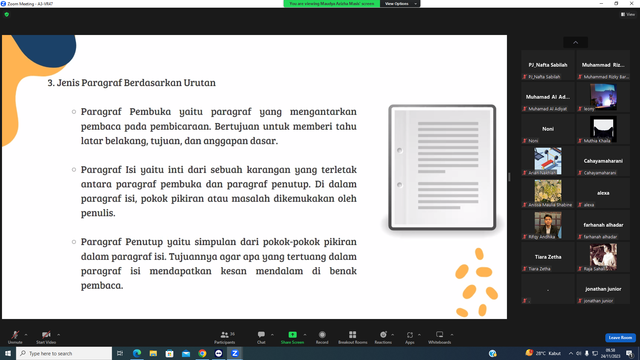Select Muhammad Rizky participant tile
This screenshot has height=360, width=640.
tap(603, 65)
